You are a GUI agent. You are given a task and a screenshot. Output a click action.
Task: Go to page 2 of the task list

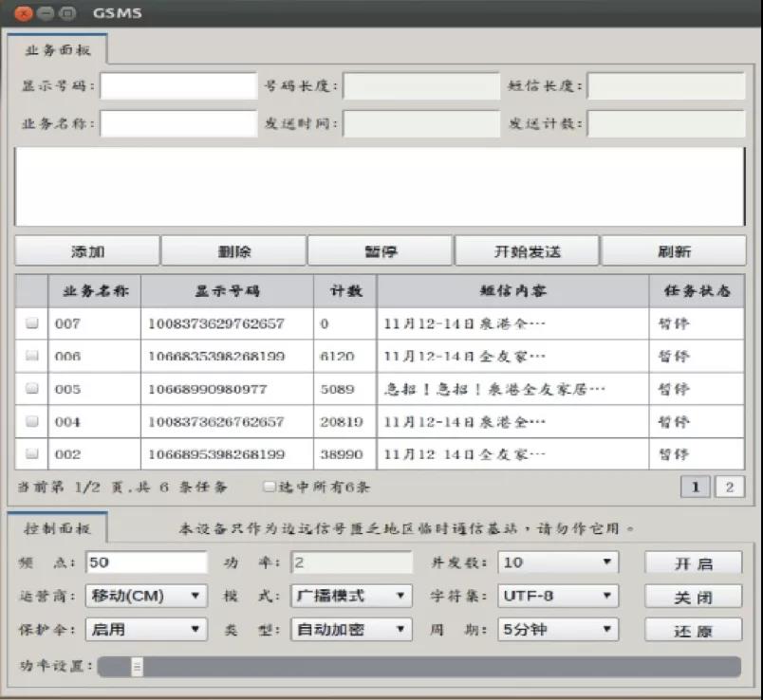[x=729, y=487]
